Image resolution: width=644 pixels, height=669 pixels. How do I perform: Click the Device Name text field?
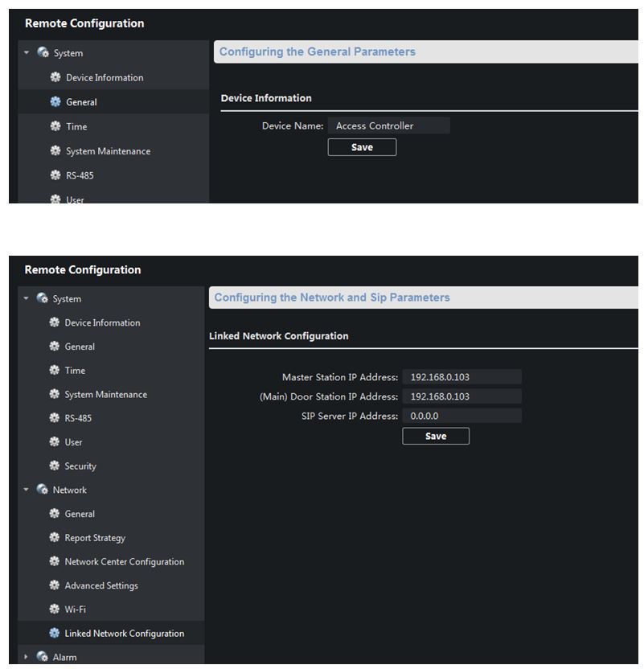388,125
